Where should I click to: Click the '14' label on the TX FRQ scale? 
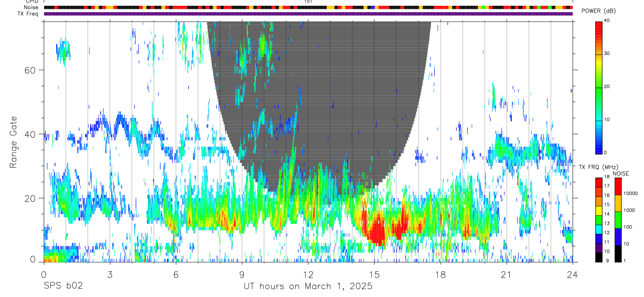(x=607, y=214)
